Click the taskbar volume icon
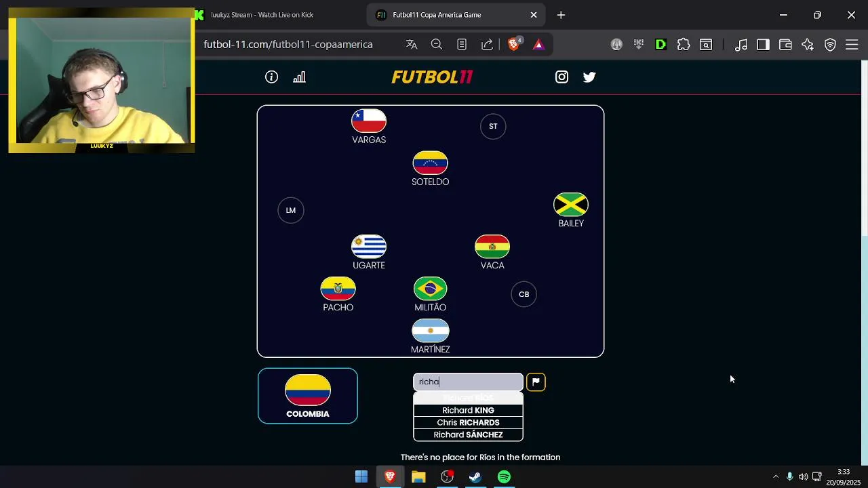The width and height of the screenshot is (868, 488). pos(803,476)
